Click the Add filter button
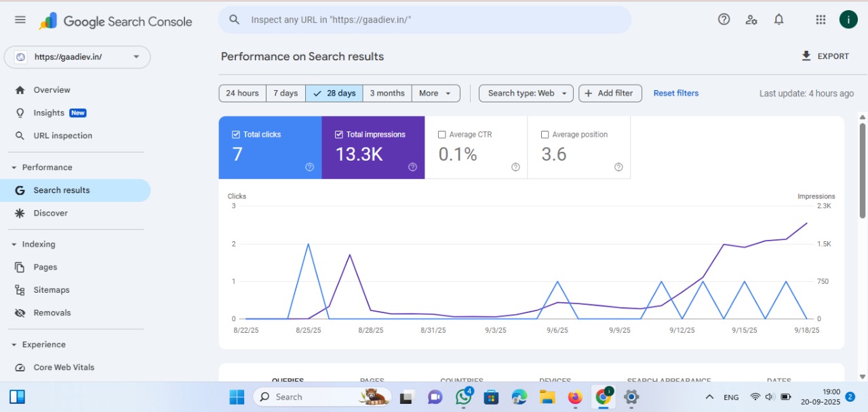This screenshot has height=412, width=868. click(610, 94)
